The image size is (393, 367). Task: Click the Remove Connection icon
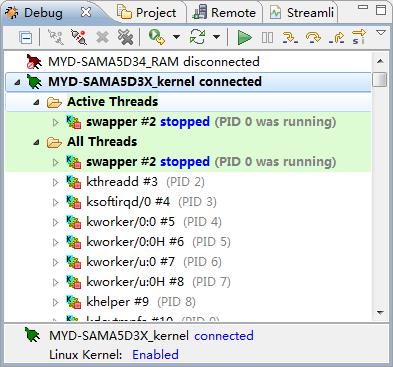click(102, 37)
